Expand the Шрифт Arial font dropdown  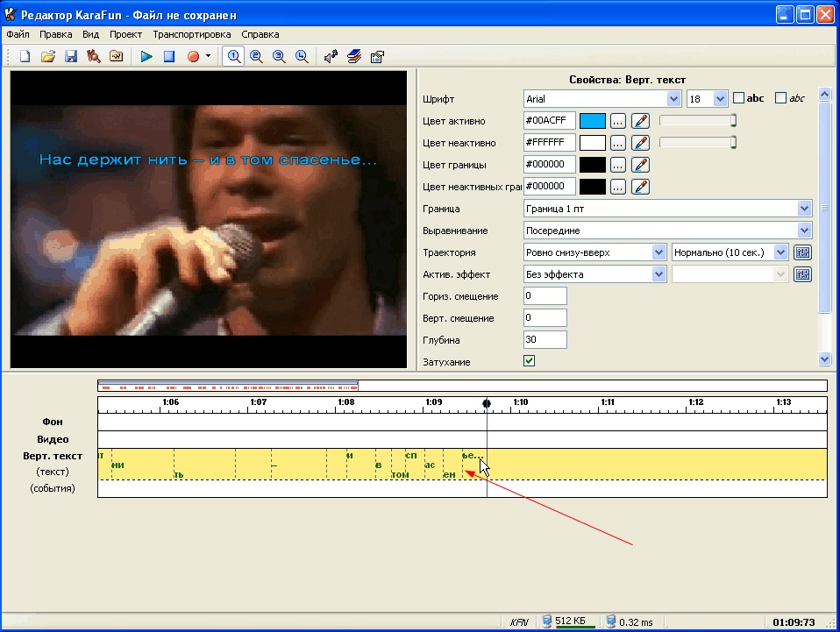[x=673, y=98]
